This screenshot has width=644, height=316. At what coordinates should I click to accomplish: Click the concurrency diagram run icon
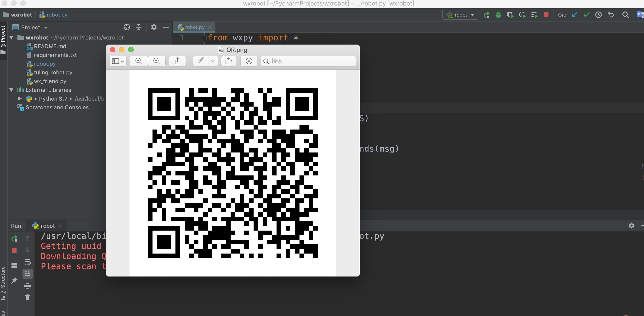534,15
